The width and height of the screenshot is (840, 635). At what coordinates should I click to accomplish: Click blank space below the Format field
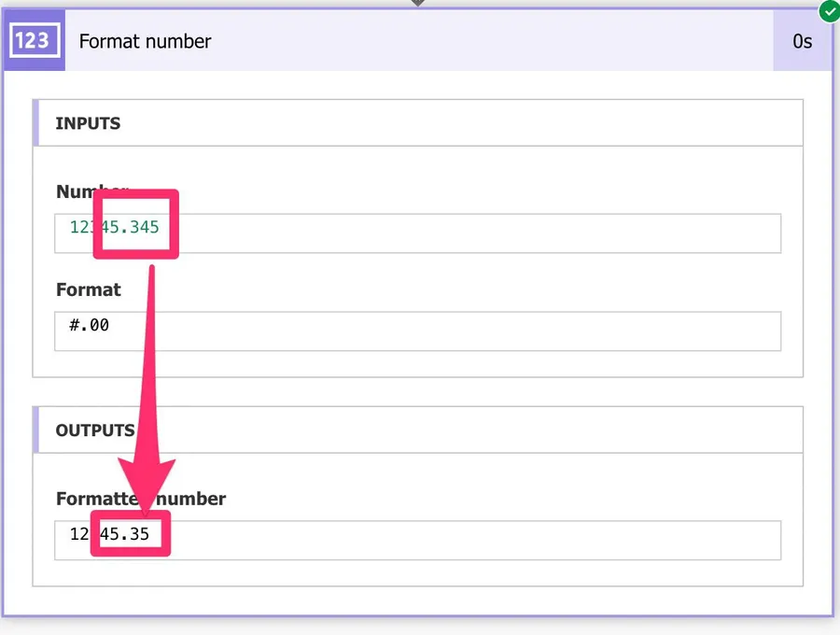417,364
